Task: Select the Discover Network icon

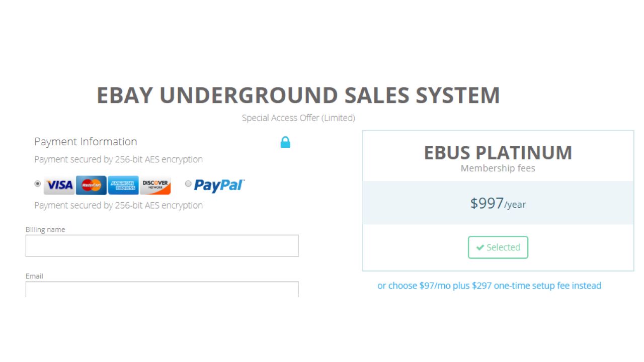Action: click(x=155, y=185)
